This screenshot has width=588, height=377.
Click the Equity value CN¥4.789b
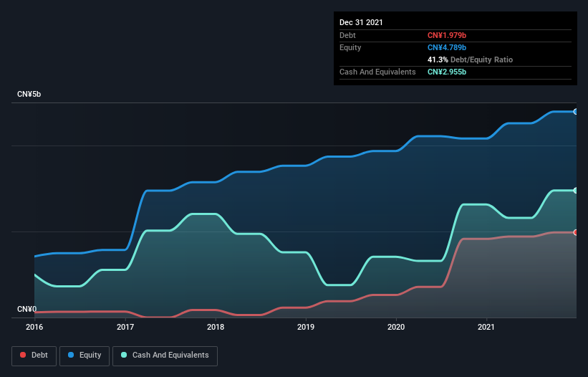(447, 47)
